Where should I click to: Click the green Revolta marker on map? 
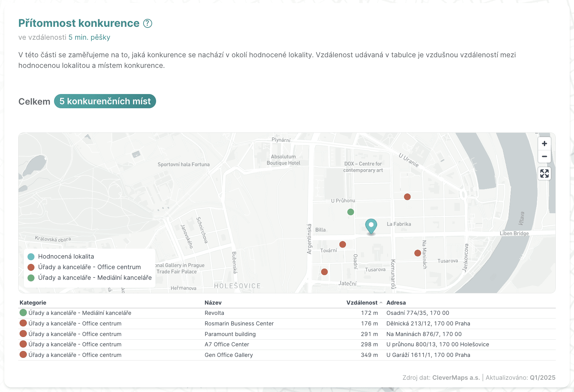[351, 212]
